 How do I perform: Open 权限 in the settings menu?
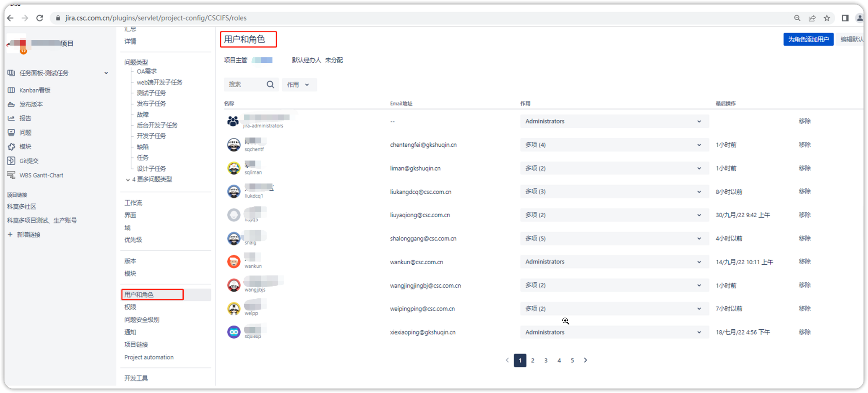click(x=130, y=307)
